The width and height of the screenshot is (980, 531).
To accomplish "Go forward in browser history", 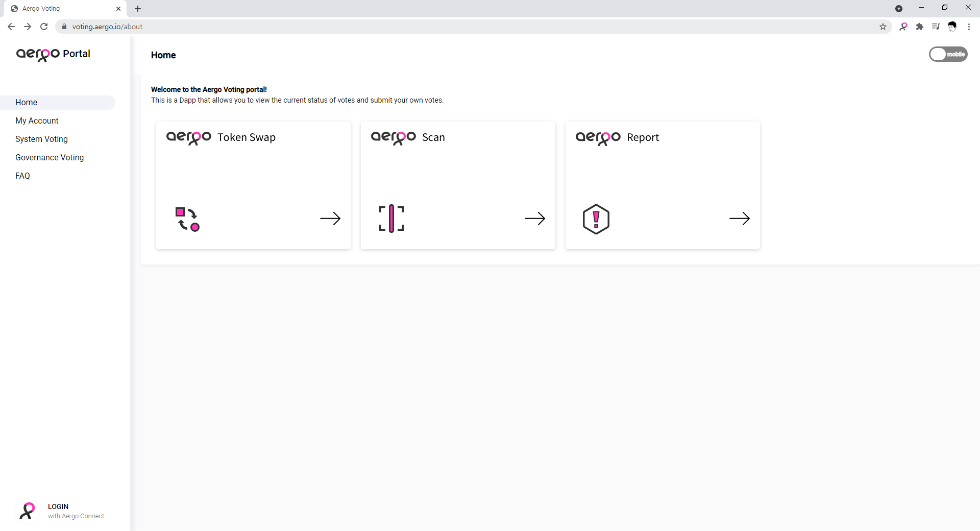I will pyautogui.click(x=28, y=27).
